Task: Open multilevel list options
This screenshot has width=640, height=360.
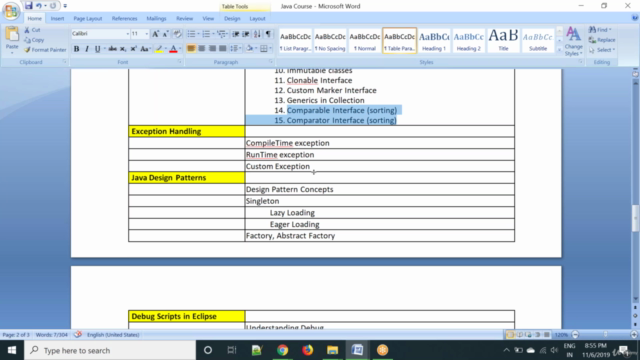Action: pyautogui.click(x=222, y=34)
